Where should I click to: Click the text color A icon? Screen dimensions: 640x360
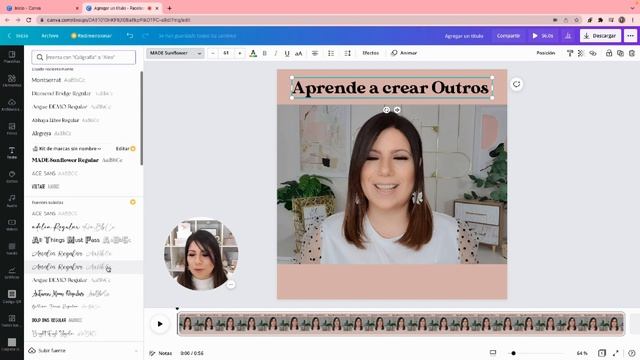[x=253, y=53]
